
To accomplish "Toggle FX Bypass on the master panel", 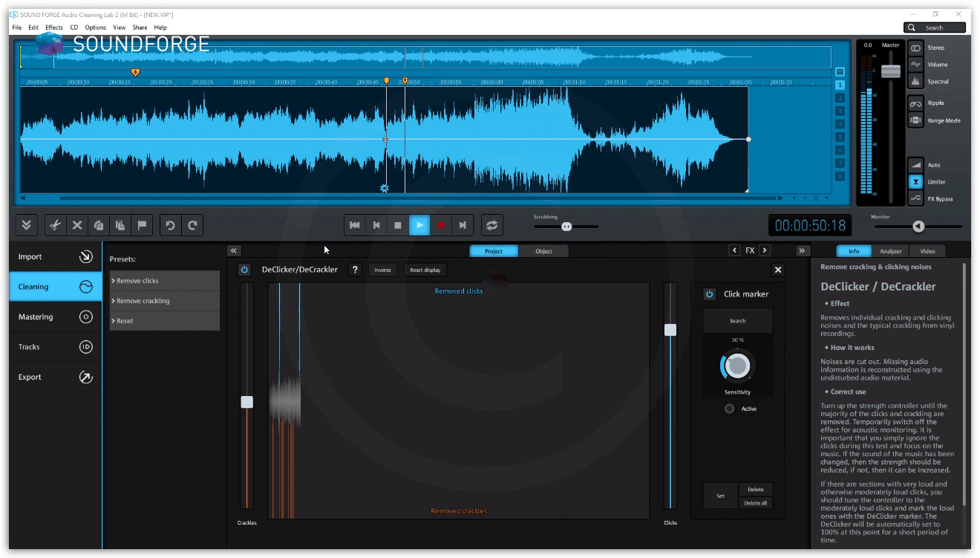I will pyautogui.click(x=915, y=198).
